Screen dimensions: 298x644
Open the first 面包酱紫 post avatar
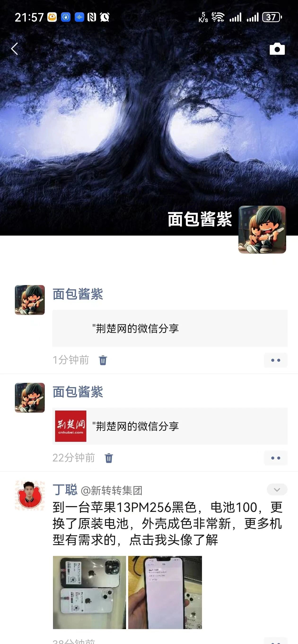pyautogui.click(x=30, y=300)
